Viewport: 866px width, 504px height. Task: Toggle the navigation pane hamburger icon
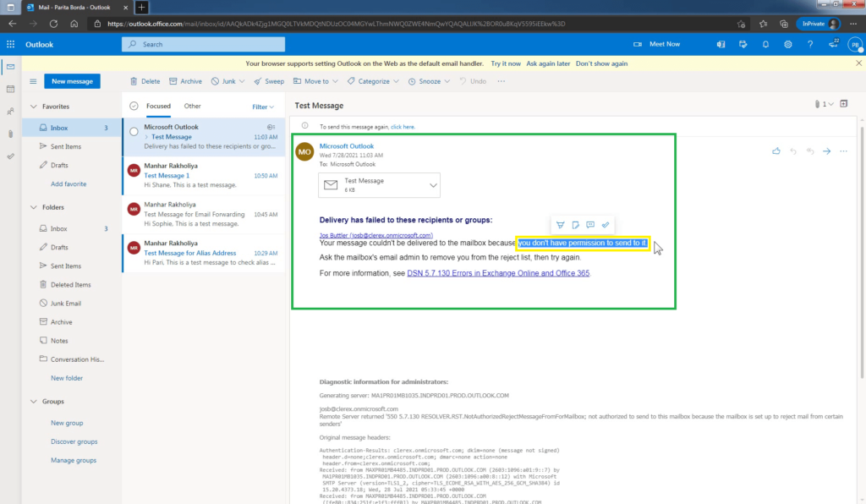33,81
